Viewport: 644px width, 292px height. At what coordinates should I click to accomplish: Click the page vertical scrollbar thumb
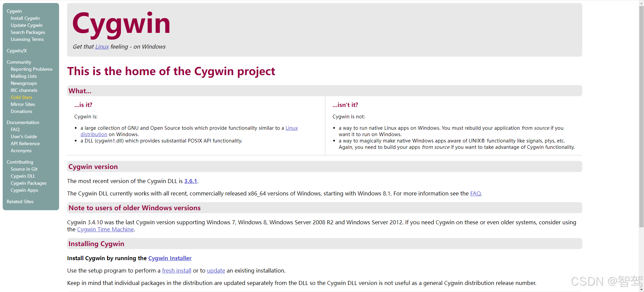tap(641, 116)
